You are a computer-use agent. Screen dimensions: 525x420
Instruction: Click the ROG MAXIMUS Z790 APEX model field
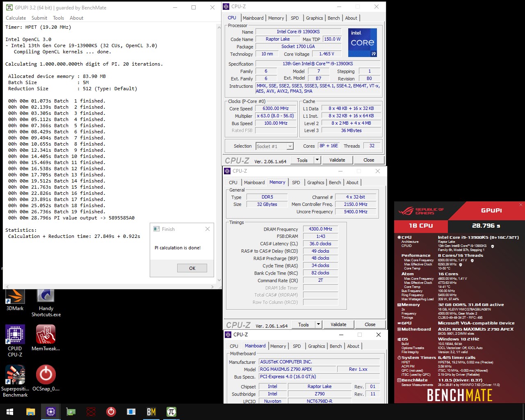click(297, 369)
